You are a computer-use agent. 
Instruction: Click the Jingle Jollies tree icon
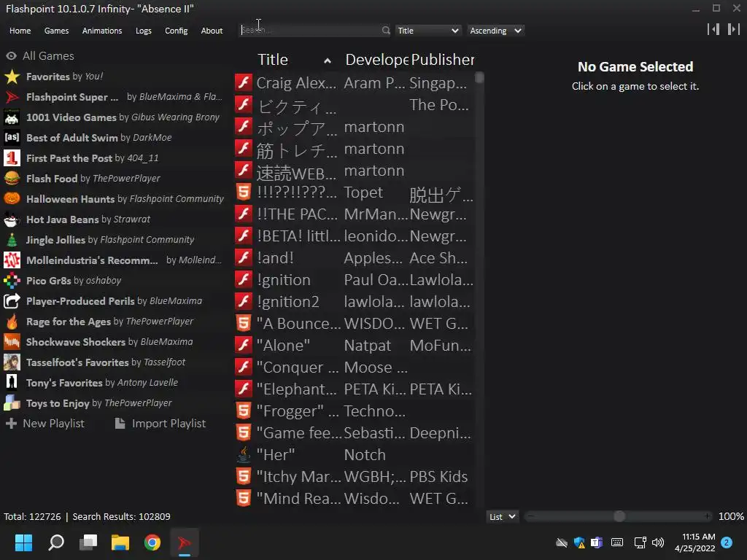click(x=12, y=240)
